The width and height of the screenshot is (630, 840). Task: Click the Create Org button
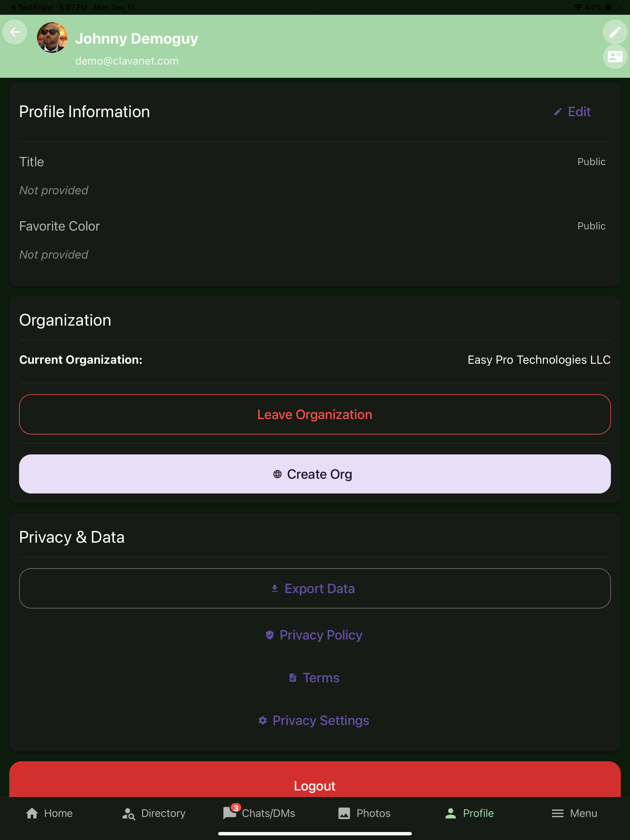pyautogui.click(x=315, y=474)
